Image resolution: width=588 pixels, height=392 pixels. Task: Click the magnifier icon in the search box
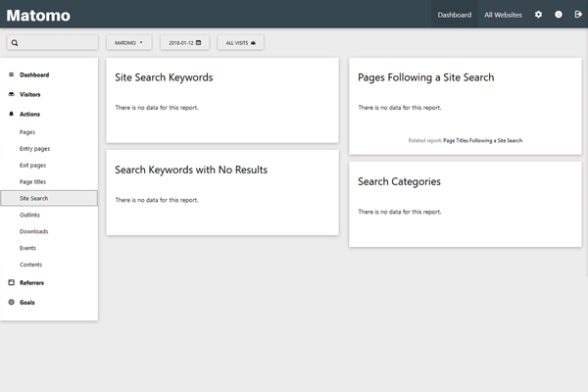[16, 43]
